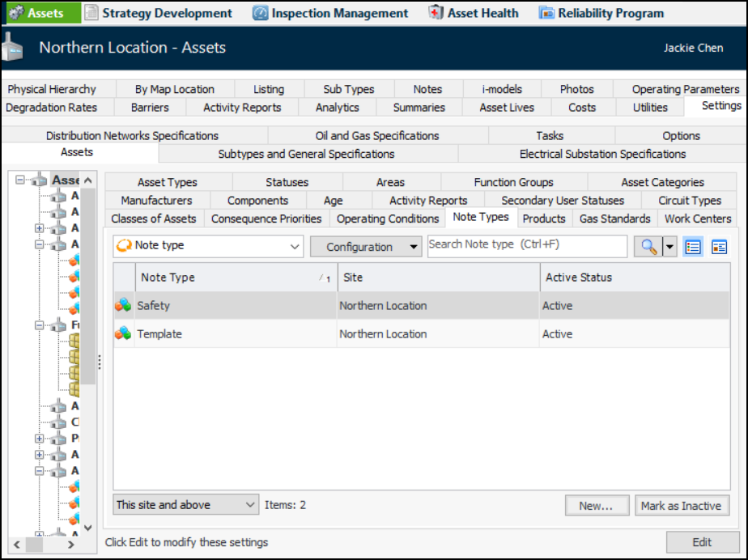The width and height of the screenshot is (748, 560).
Task: Click the Template note type row icon
Action: point(123,333)
